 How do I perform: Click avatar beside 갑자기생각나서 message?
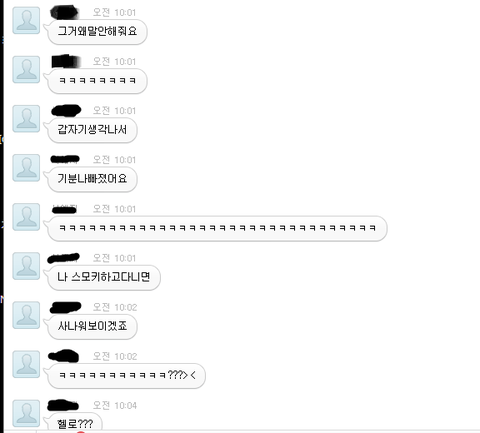click(26, 119)
